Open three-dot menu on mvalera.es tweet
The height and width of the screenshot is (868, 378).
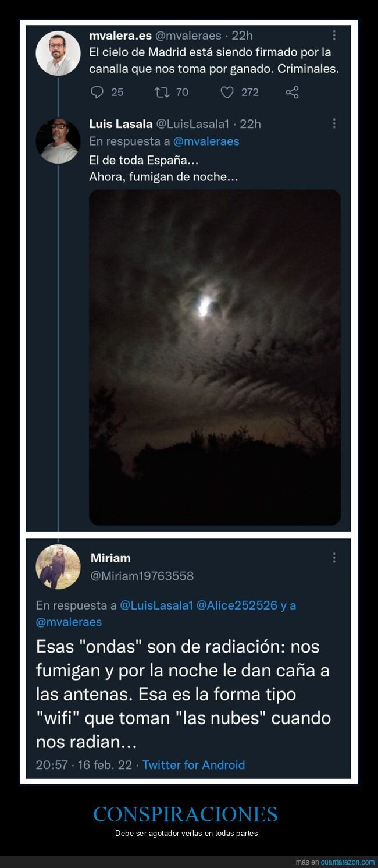tap(334, 35)
